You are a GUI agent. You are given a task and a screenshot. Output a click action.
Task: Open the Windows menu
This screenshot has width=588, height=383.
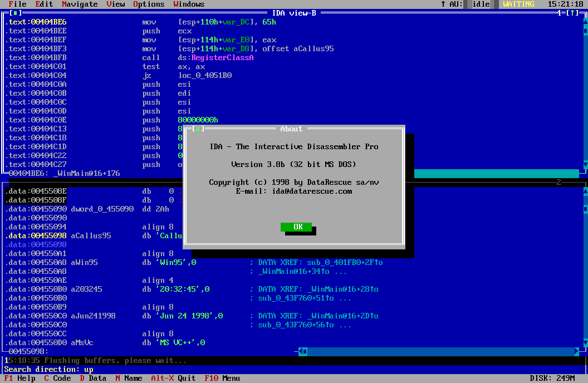pyautogui.click(x=189, y=4)
